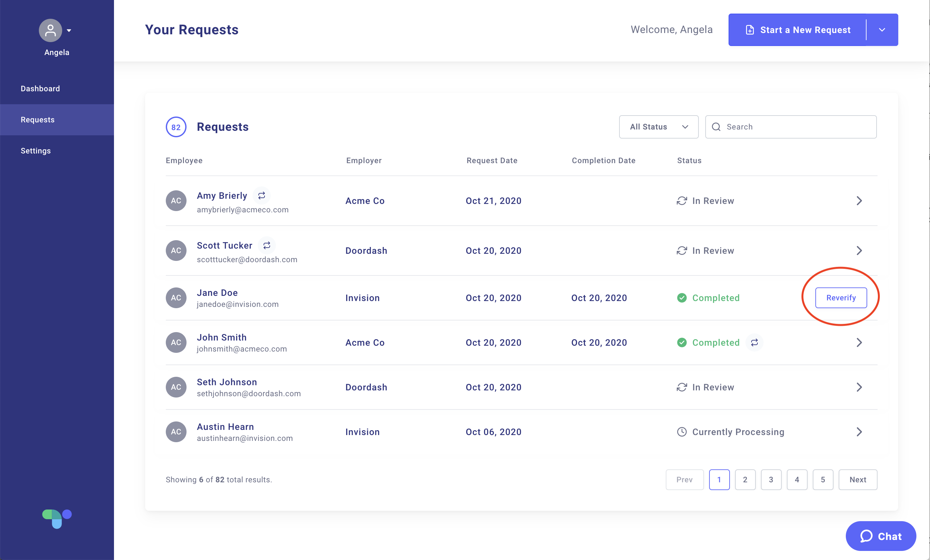Go to page 3 of results
The image size is (930, 560).
(x=771, y=480)
